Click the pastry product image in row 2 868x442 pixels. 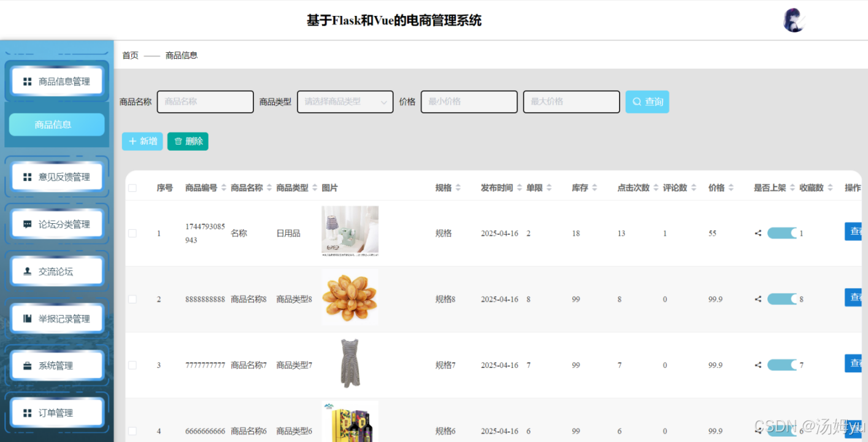pyautogui.click(x=350, y=299)
